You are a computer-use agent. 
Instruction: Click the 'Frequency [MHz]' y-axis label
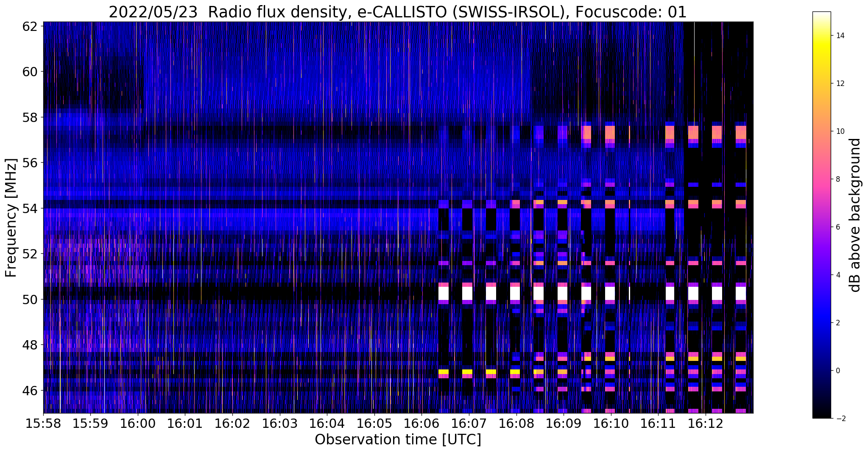click(x=11, y=218)
